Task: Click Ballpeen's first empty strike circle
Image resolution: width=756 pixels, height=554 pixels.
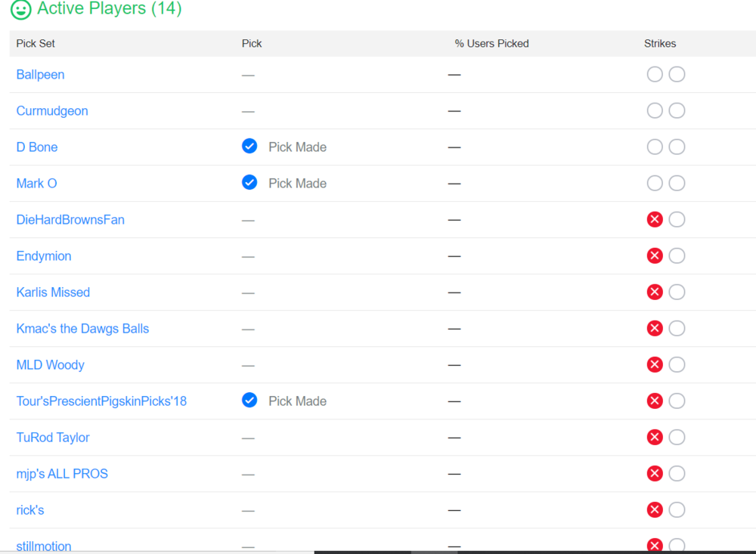Action: click(x=654, y=74)
